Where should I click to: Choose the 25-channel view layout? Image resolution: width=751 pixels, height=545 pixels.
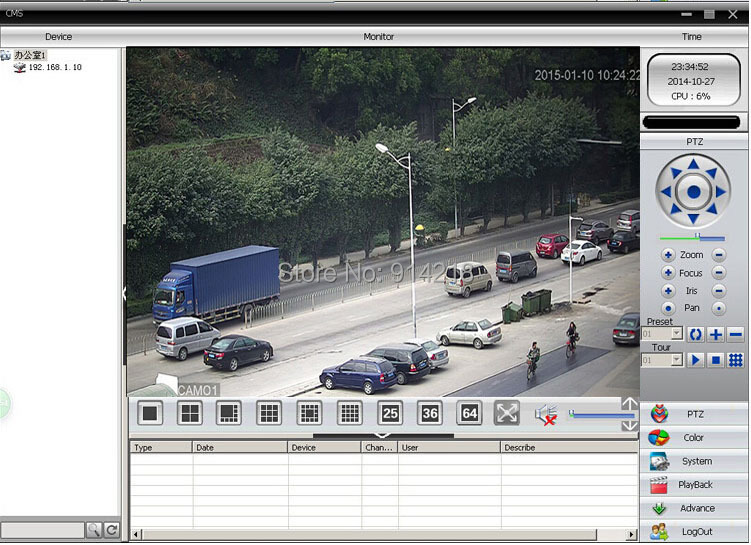390,412
